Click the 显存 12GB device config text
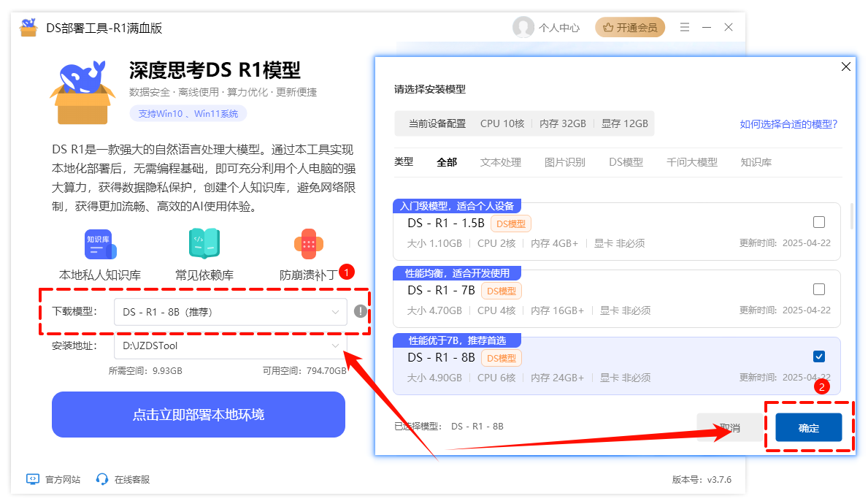Screen dimensions: 868x504 [624, 123]
